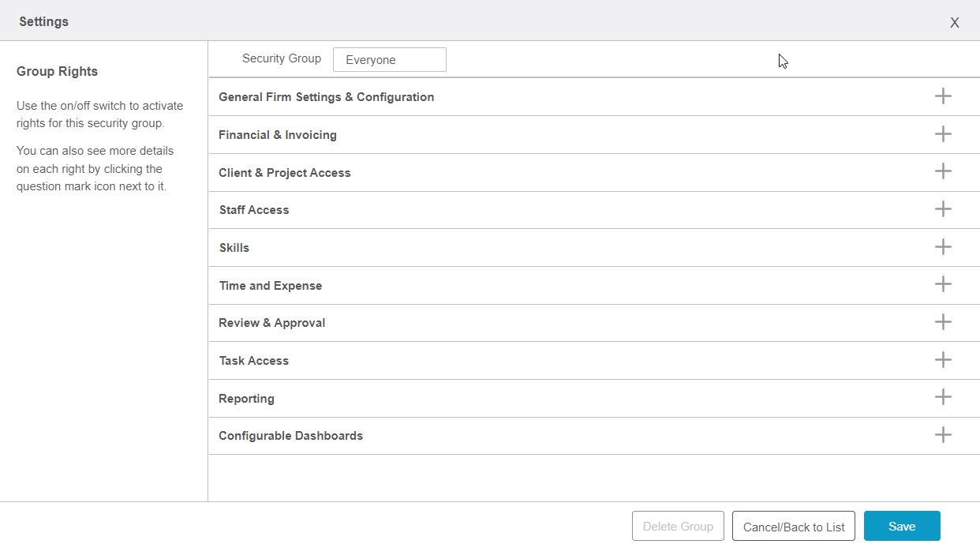
Task: Click plus icon next to Time and Expense
Action: (x=943, y=284)
